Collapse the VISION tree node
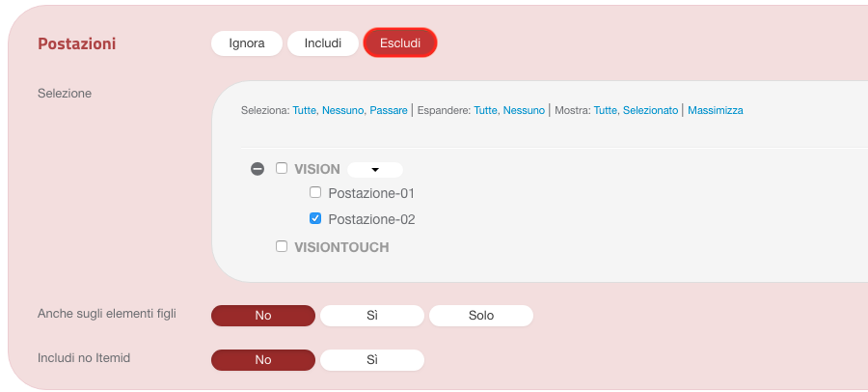Image resolution: width=868 pixels, height=392 pixels. [x=258, y=169]
